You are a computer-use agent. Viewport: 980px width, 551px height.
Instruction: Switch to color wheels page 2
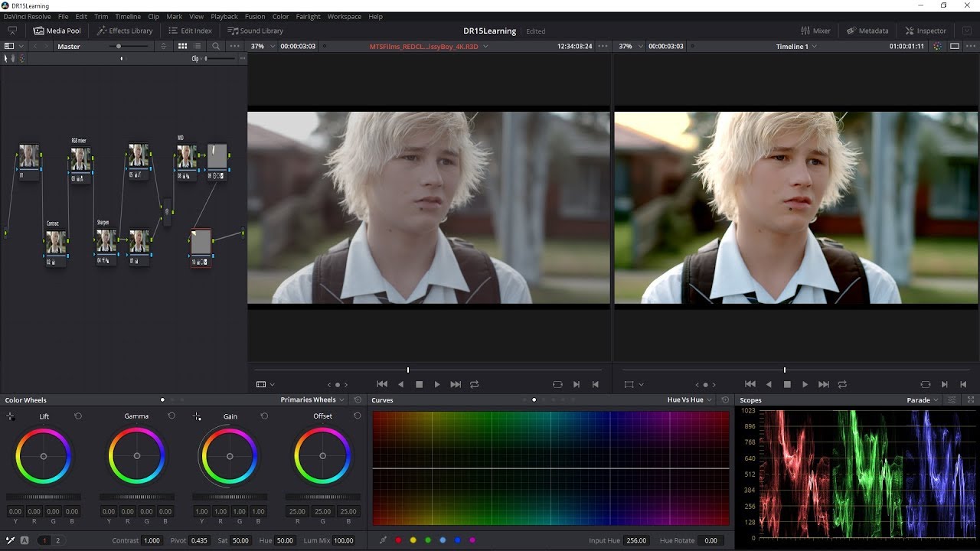[57, 540]
